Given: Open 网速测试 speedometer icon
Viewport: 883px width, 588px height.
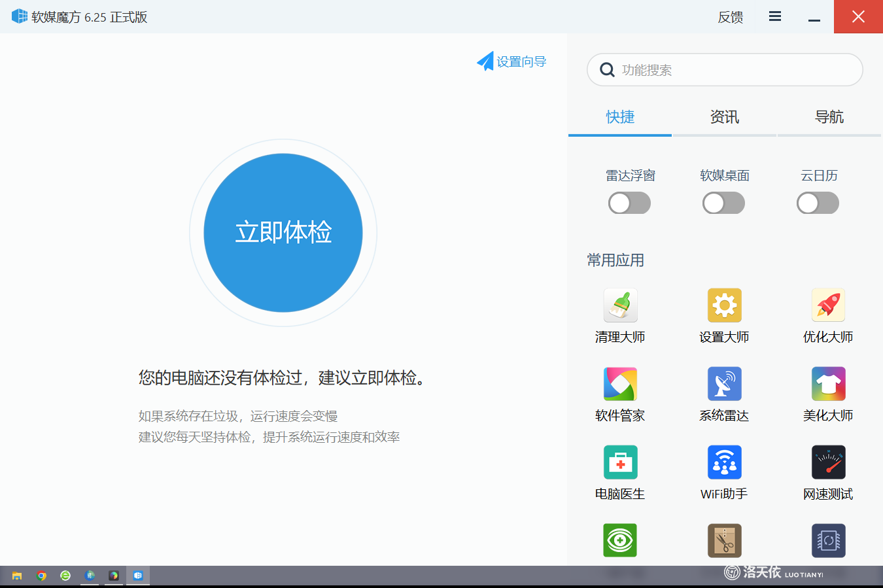Looking at the screenshot, I should coord(828,462).
